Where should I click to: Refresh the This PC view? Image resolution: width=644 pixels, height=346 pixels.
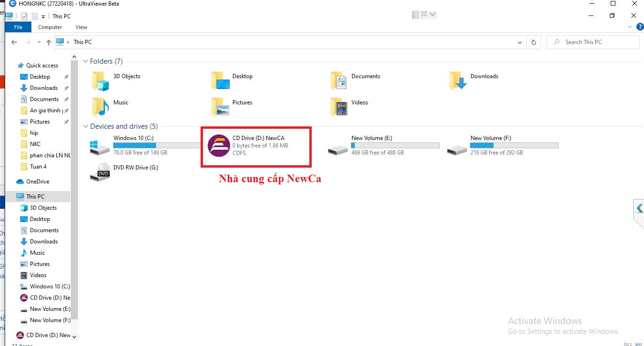tap(533, 42)
